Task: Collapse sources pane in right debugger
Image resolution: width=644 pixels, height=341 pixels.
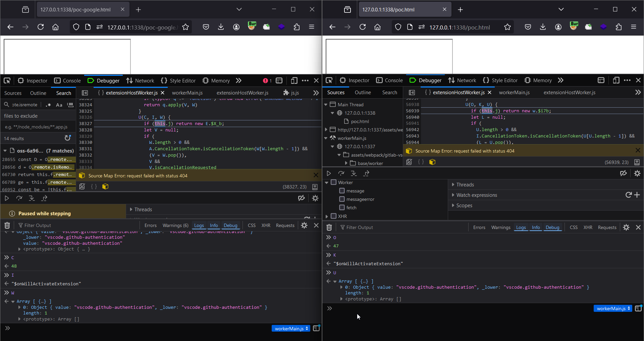Action: (412, 93)
